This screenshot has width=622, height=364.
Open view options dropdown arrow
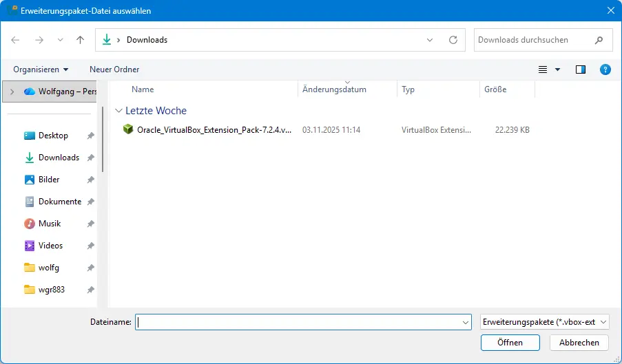pyautogui.click(x=557, y=69)
